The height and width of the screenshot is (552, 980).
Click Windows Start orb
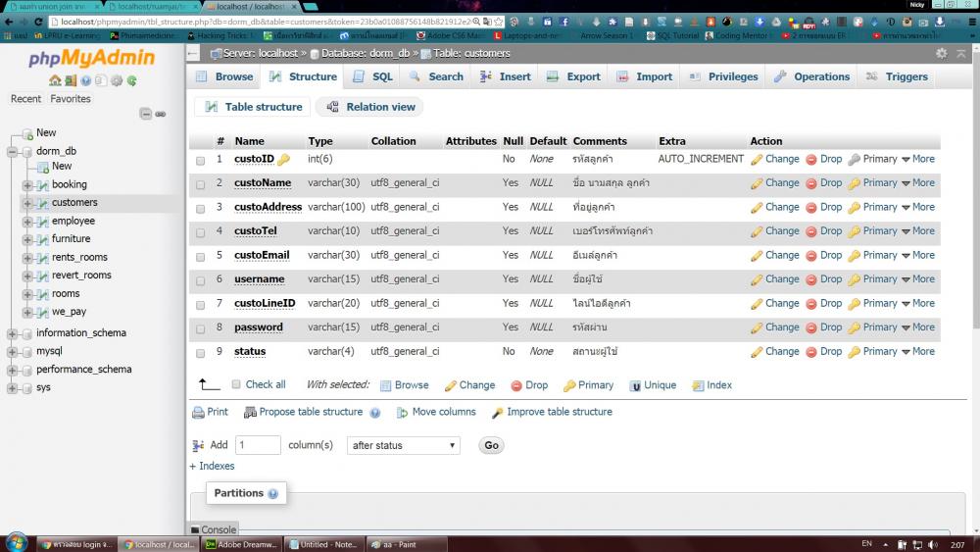point(16,542)
